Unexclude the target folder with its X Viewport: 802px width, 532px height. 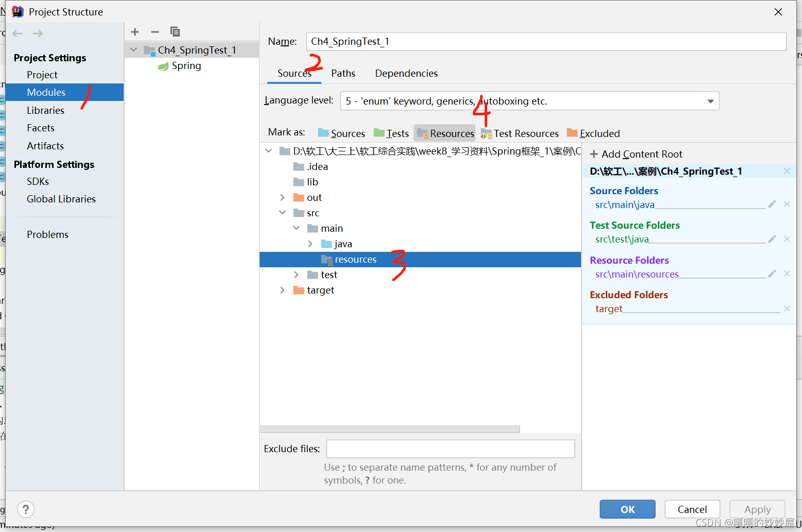(x=787, y=308)
